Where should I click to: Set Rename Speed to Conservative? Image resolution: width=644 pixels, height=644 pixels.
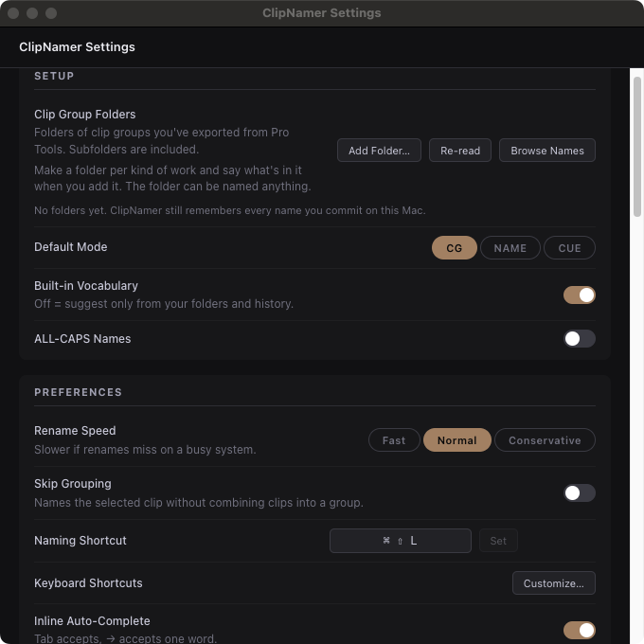click(x=545, y=439)
